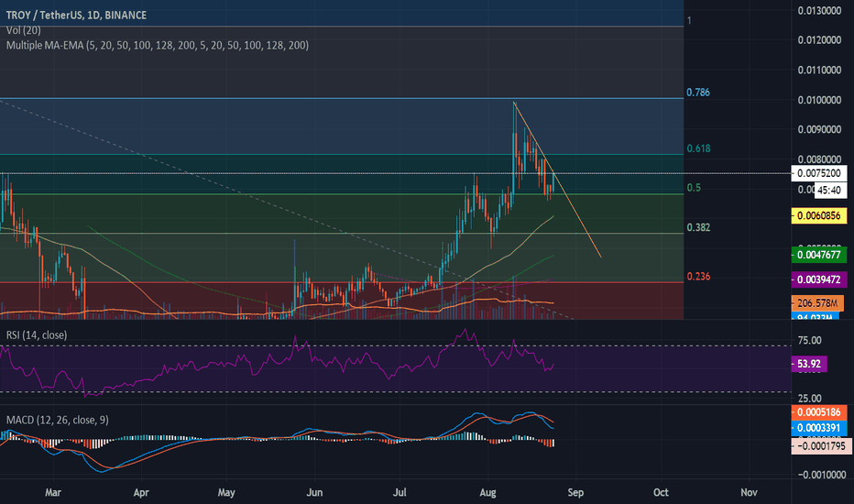Click the Nov label on time axis

click(x=749, y=493)
